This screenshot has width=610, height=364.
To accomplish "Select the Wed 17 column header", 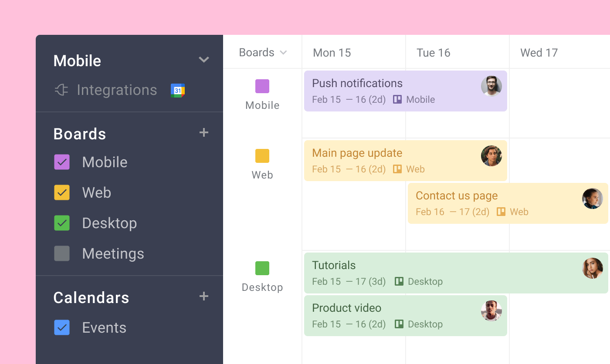I will click(x=539, y=52).
